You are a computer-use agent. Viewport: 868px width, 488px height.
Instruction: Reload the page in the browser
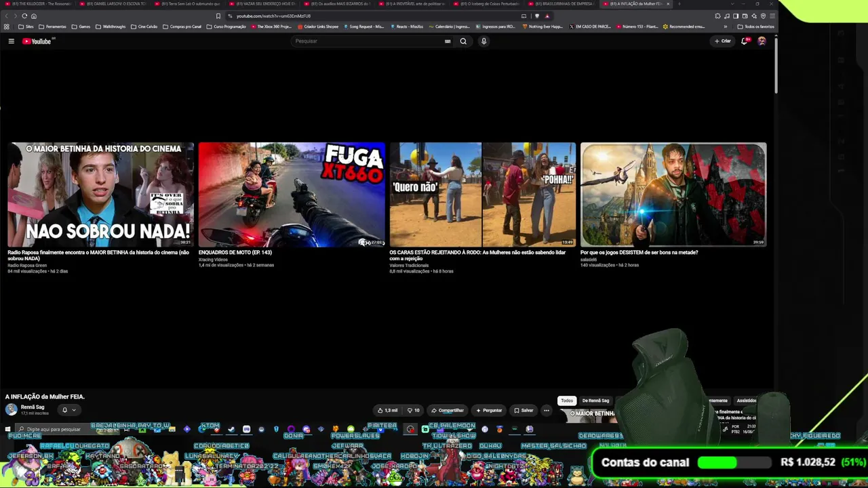tap(24, 16)
